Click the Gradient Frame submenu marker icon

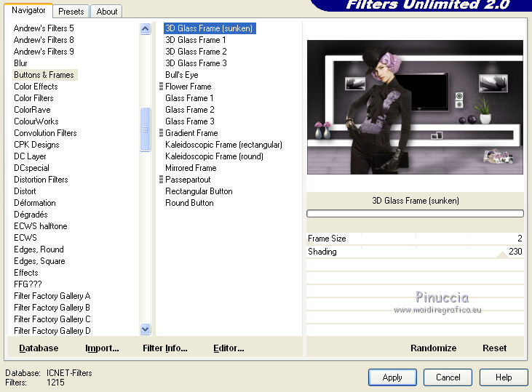point(161,133)
